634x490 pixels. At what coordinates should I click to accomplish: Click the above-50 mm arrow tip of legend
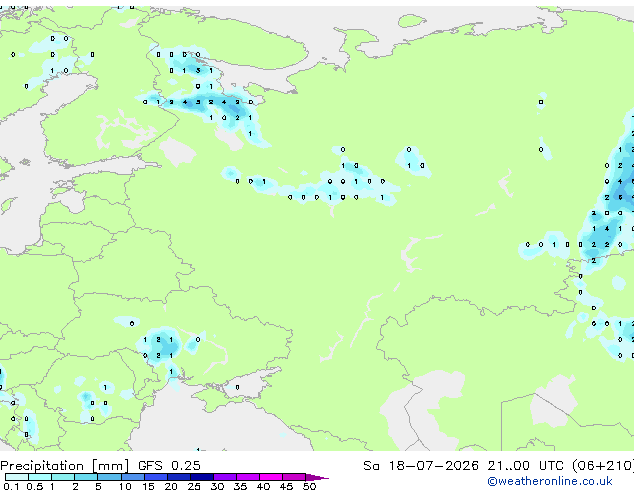[317, 477]
